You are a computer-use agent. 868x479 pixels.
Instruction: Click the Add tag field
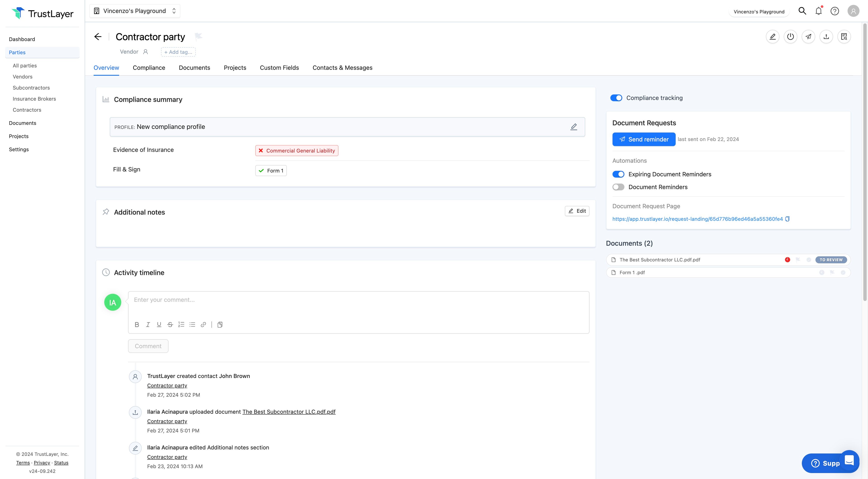[x=178, y=52]
